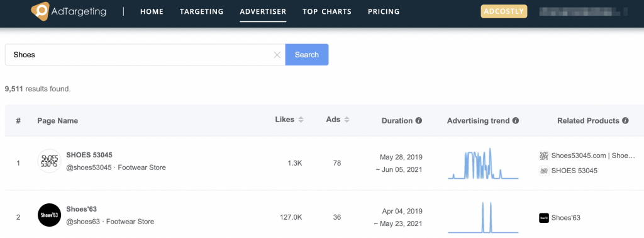Go to the HOME menu

point(152,11)
